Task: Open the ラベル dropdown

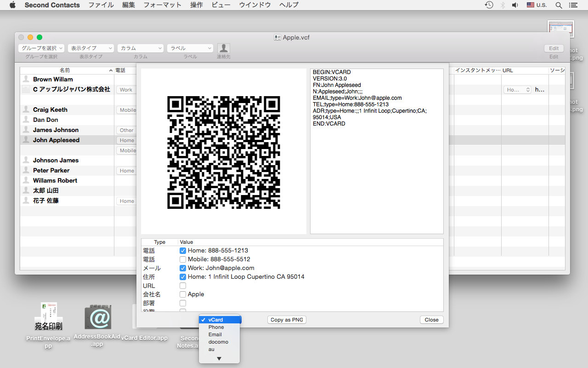Action: point(190,48)
